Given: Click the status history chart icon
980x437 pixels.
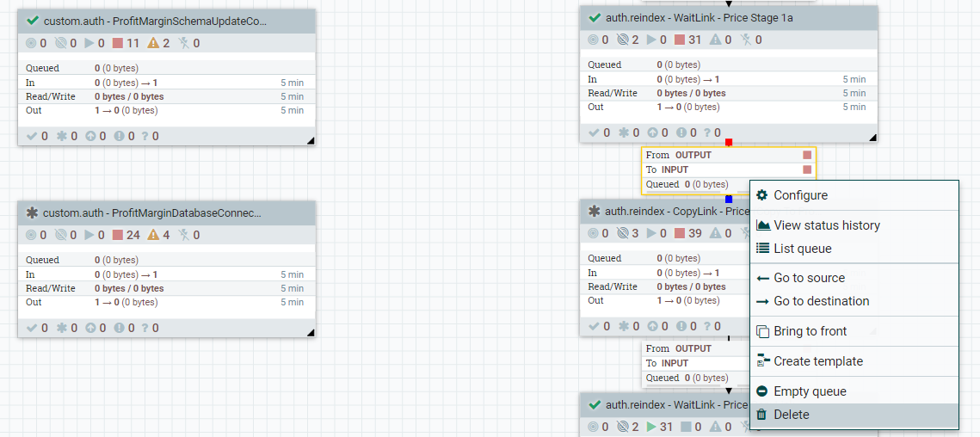Looking at the screenshot, I should coord(762,225).
